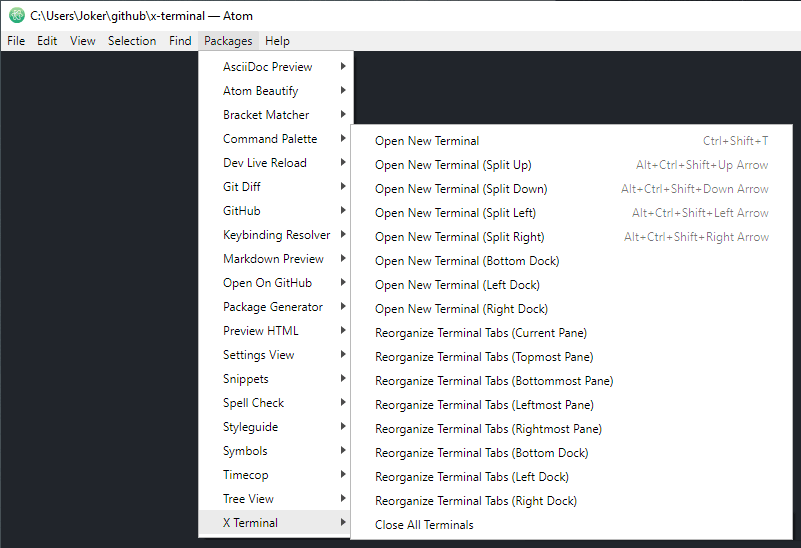Expand the Timecop submenu
Image resolution: width=801 pixels, height=548 pixels.
click(x=275, y=474)
